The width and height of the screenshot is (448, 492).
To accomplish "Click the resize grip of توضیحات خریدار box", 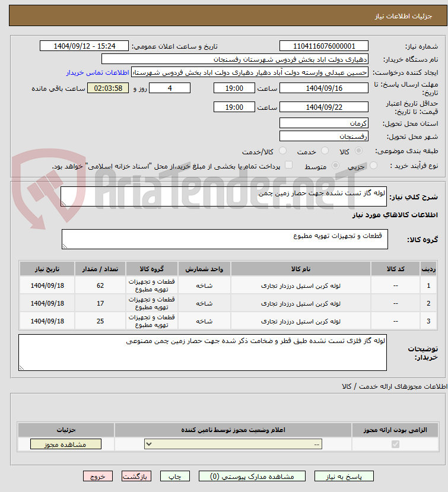I will click(21, 368).
